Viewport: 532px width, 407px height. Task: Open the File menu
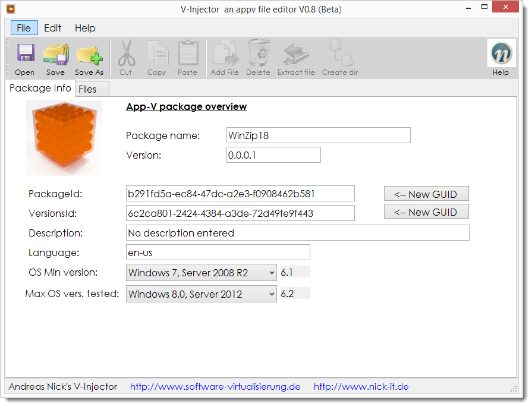(24, 28)
